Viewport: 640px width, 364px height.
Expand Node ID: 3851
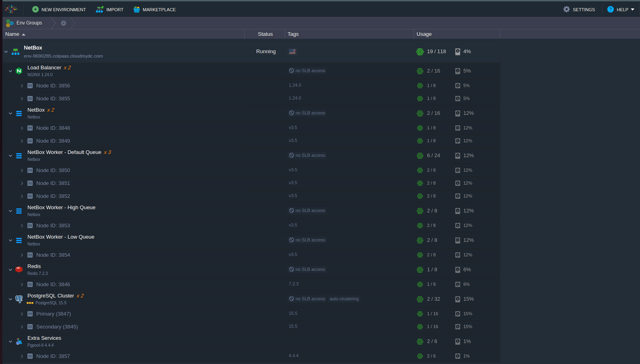(x=22, y=183)
